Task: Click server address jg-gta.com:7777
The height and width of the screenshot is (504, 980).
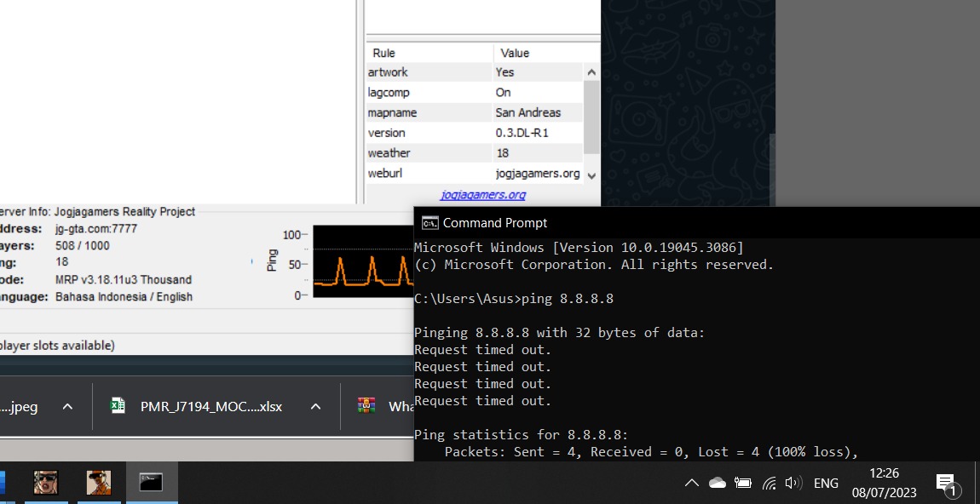Action: point(96,228)
